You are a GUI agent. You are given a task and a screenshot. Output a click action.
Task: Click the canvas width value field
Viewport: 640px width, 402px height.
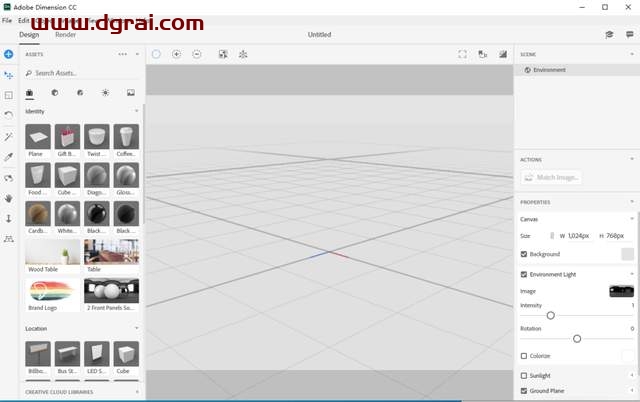coord(578,235)
